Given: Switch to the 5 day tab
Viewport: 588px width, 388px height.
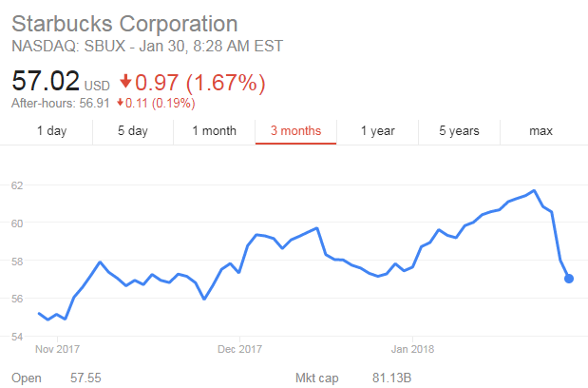Looking at the screenshot, I should [x=132, y=131].
